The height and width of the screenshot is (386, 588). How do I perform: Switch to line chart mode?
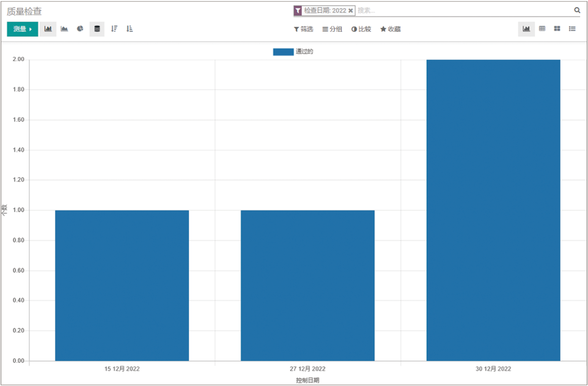pyautogui.click(x=64, y=29)
